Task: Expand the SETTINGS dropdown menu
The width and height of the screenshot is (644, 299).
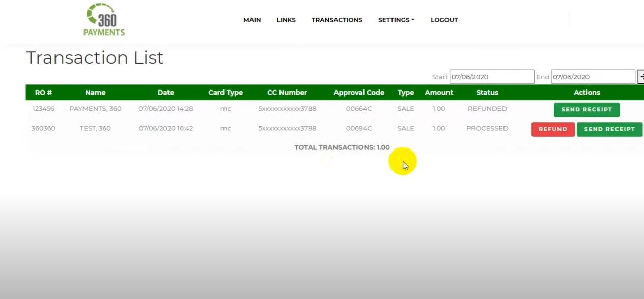Action: click(396, 20)
